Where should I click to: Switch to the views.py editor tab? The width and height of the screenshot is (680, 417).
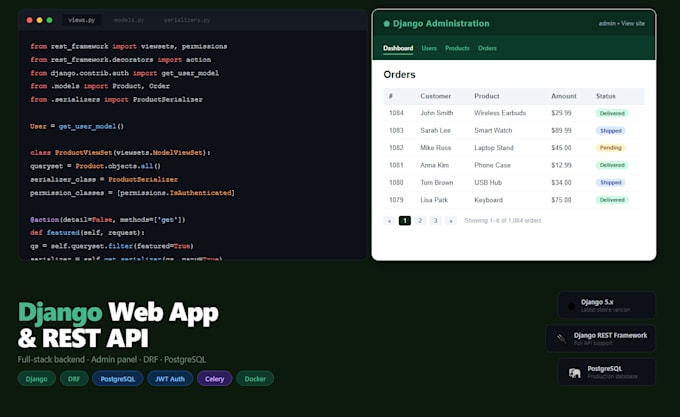point(82,20)
